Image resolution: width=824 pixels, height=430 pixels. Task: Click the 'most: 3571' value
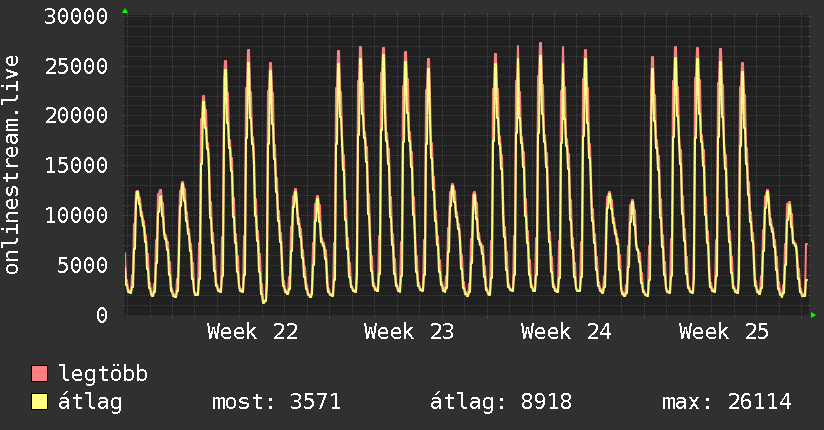pyautogui.click(x=276, y=402)
